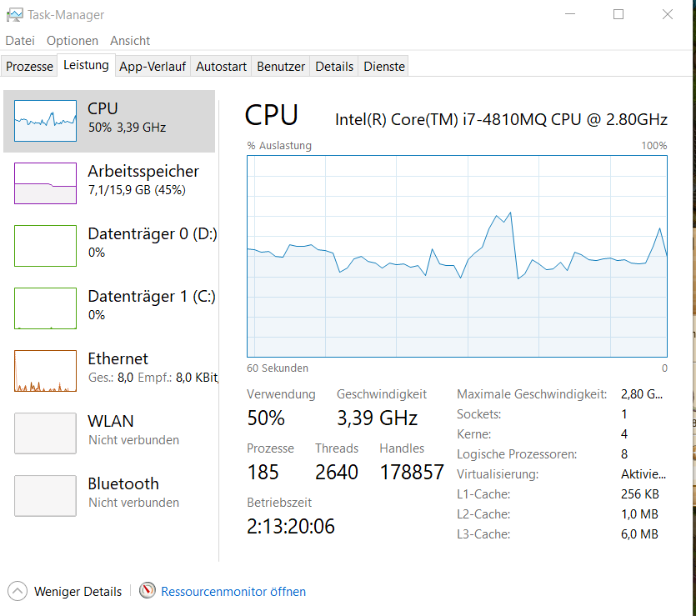Click the Task-Manager app icon in title bar
This screenshot has height=616, width=696.
point(15,15)
